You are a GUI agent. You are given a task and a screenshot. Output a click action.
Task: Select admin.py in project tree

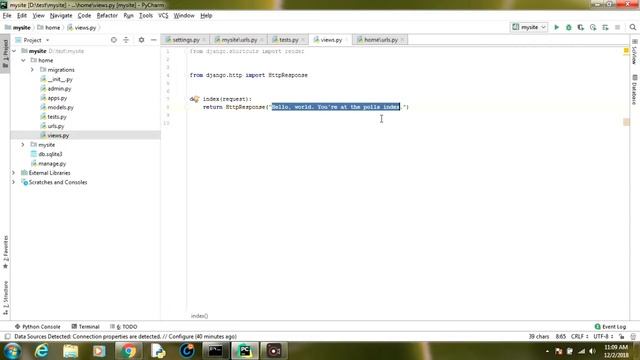point(59,89)
